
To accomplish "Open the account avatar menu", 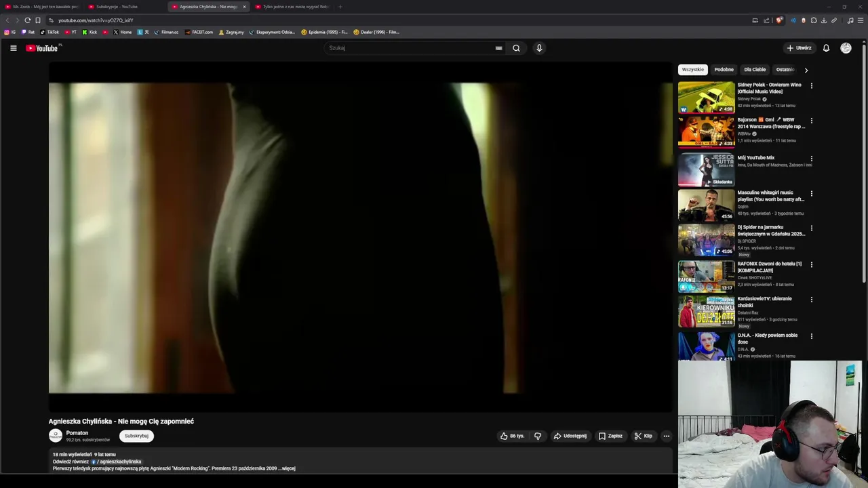I will [846, 48].
